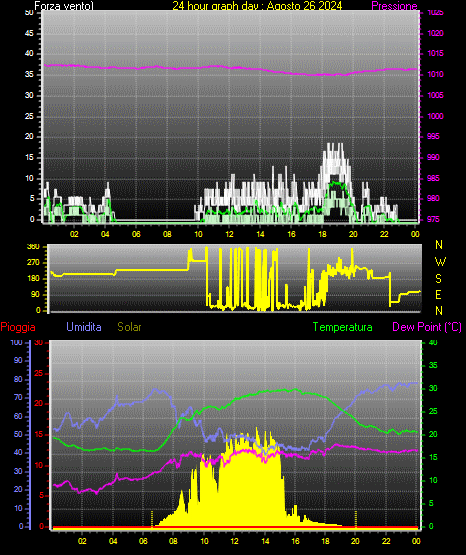The height and width of the screenshot is (555, 466).
Task: Select the Pioggia legend label
Action: pos(18,327)
